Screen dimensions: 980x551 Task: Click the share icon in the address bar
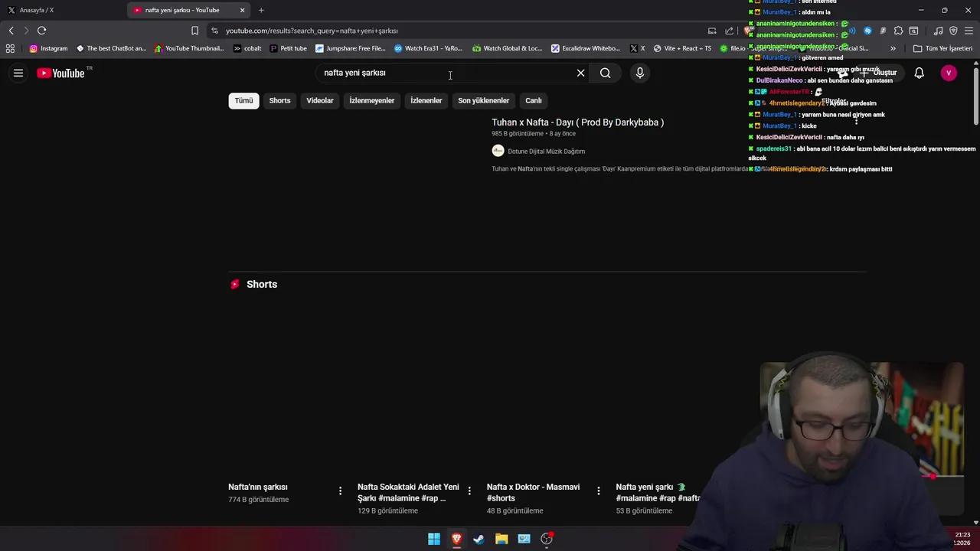(x=729, y=31)
